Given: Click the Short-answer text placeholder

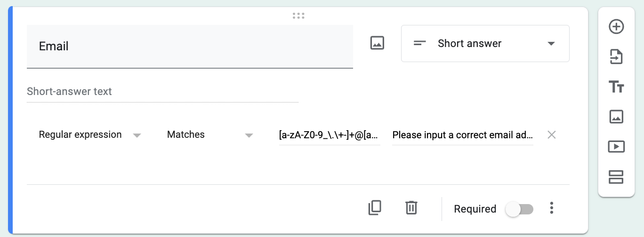Looking at the screenshot, I should 162,92.
